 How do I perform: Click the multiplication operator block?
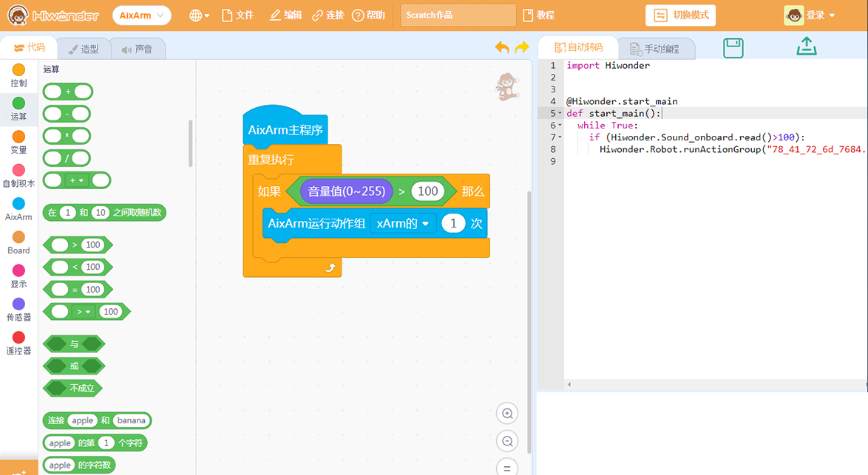point(67,136)
